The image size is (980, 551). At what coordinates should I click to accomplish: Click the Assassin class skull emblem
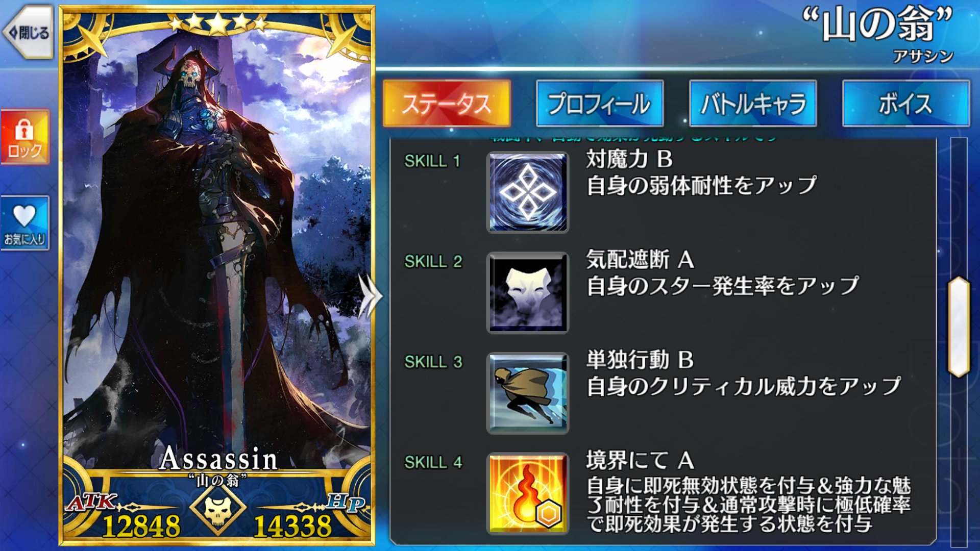point(218,508)
